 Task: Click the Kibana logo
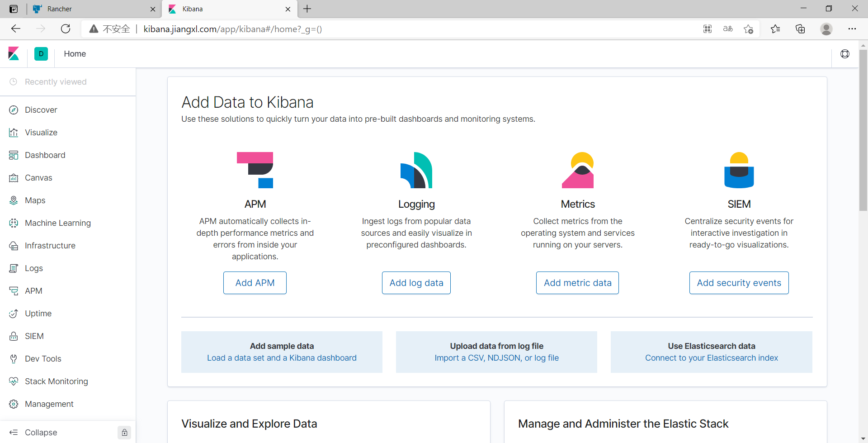[x=14, y=54]
